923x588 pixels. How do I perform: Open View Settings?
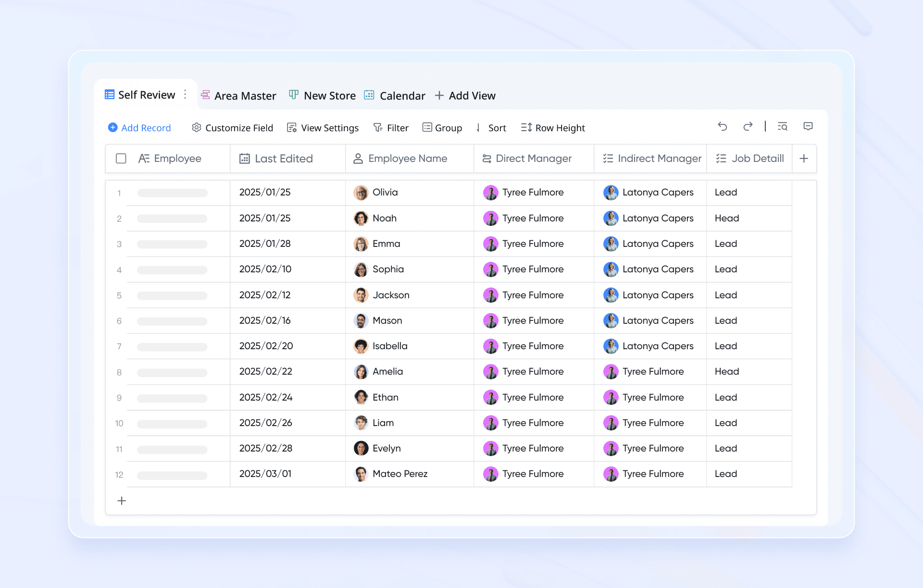tap(323, 128)
